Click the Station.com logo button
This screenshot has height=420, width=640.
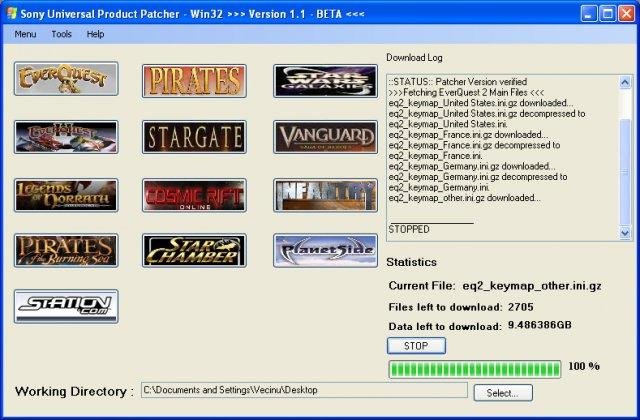tap(66, 307)
